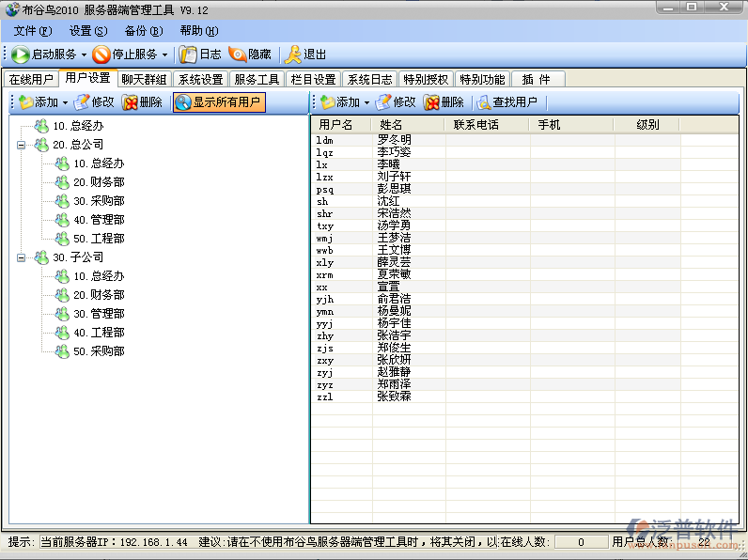The width and height of the screenshot is (748, 560).
Task: Click the 查找用户 search user icon
Action: tap(484, 102)
